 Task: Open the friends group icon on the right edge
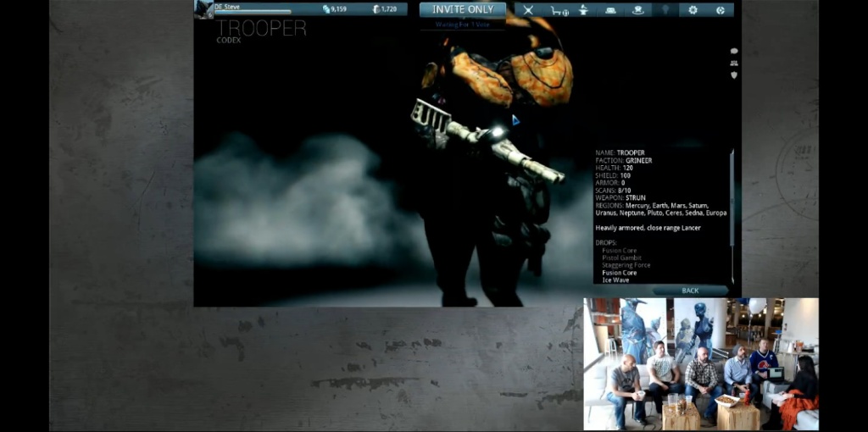tap(734, 63)
